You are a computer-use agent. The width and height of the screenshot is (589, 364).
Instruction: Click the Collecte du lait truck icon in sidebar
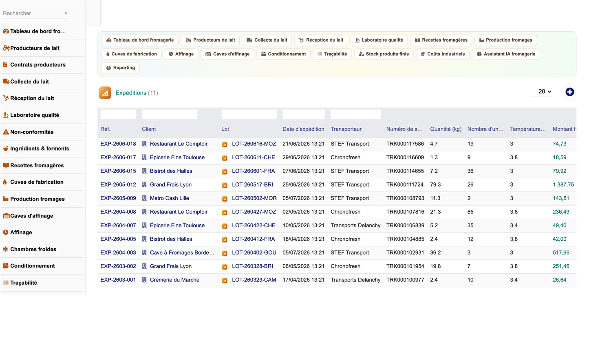[x=6, y=81]
